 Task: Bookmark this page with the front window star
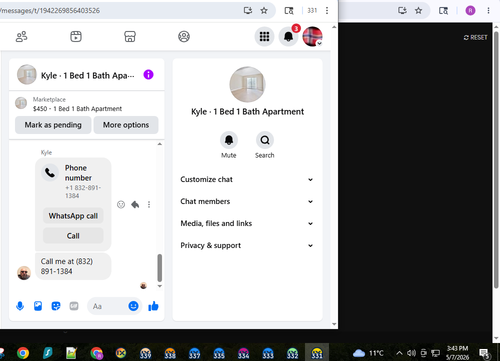[264, 11]
